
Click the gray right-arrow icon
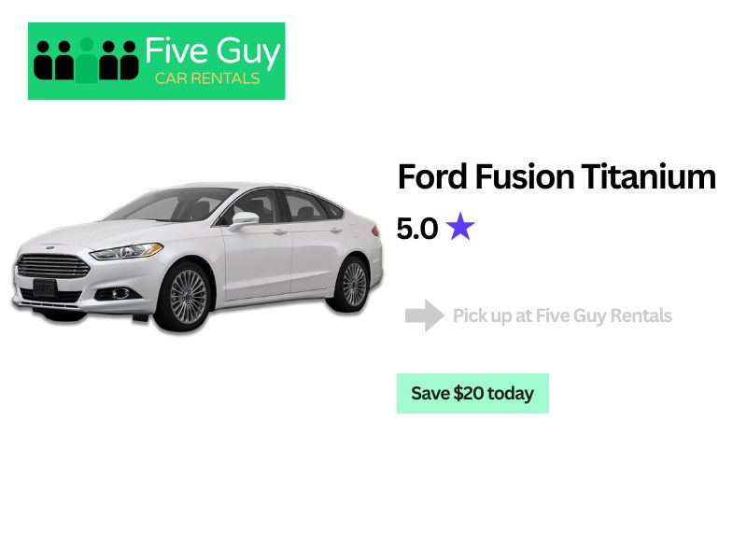pyautogui.click(x=425, y=315)
